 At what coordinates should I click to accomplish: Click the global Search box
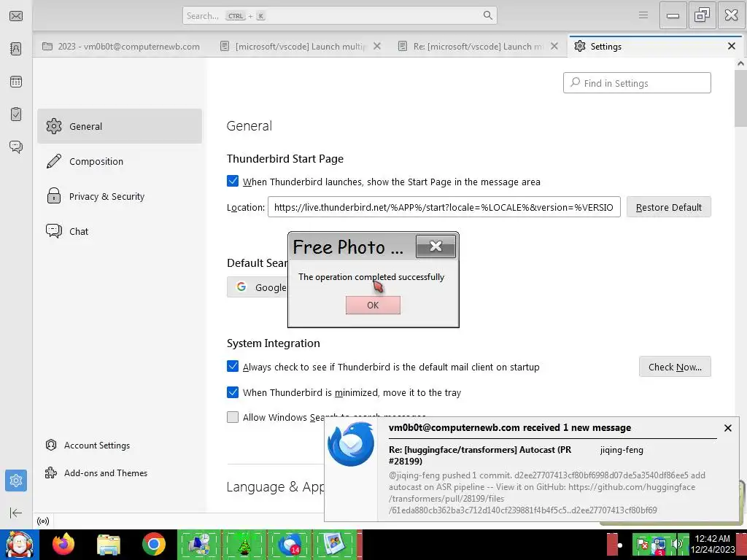click(x=340, y=16)
